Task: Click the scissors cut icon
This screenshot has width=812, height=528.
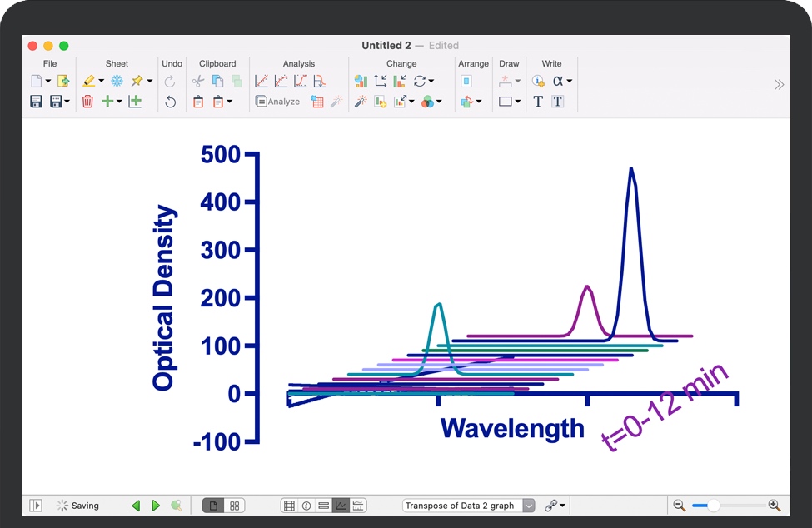Action: [197, 82]
